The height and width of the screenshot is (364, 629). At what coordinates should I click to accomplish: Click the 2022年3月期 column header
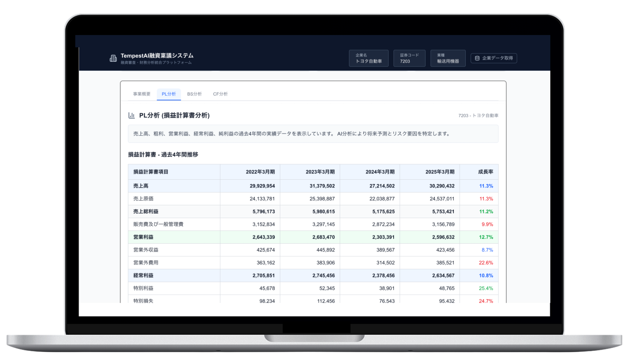tap(260, 172)
